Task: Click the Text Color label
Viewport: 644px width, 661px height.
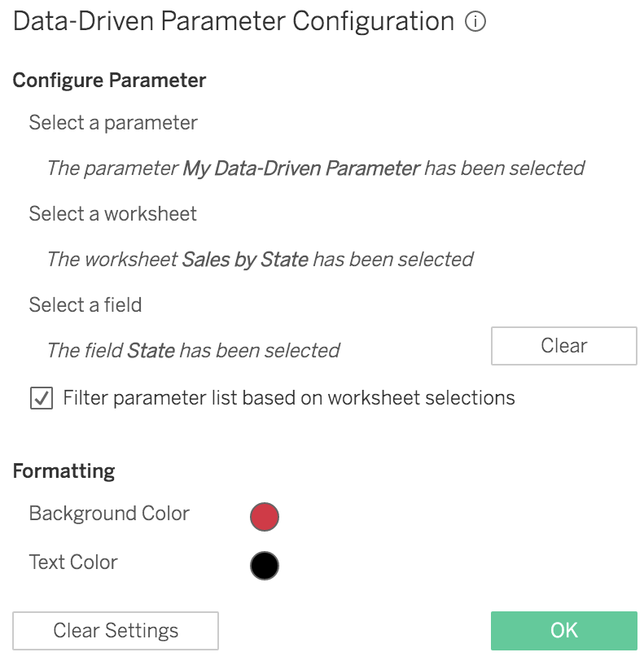Action: (x=73, y=563)
